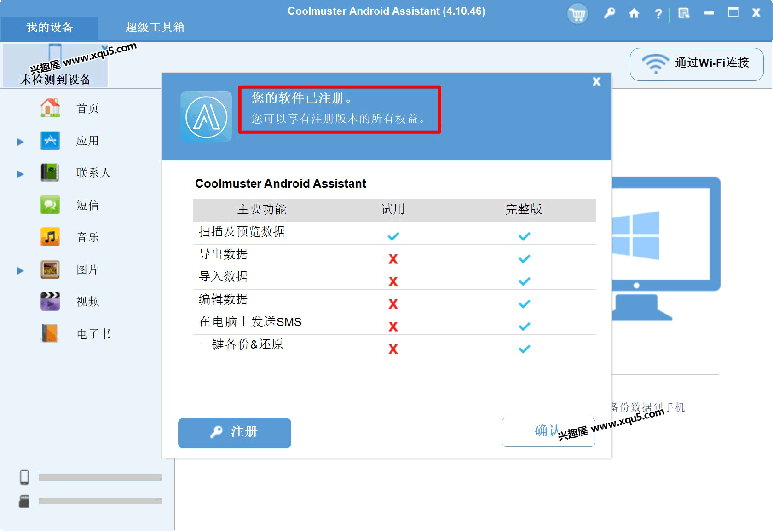Click the phone storage progress bar
This screenshot has width=773, height=532.
click(100, 477)
